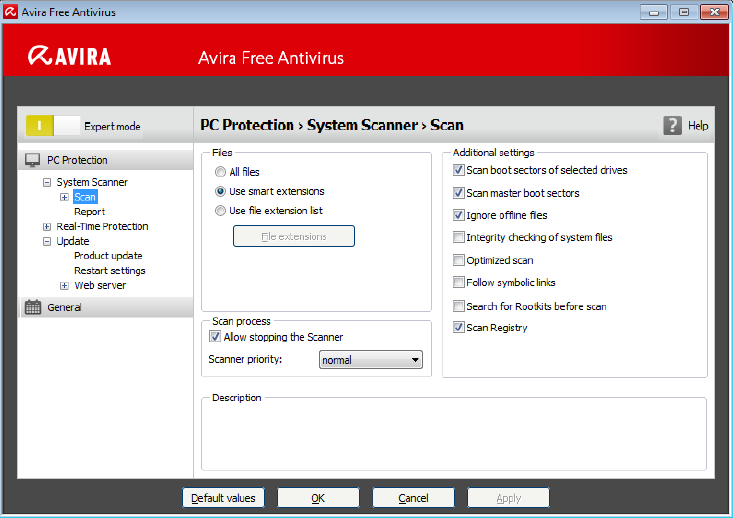Click the AVIRA logo in the red banner

tap(69, 56)
